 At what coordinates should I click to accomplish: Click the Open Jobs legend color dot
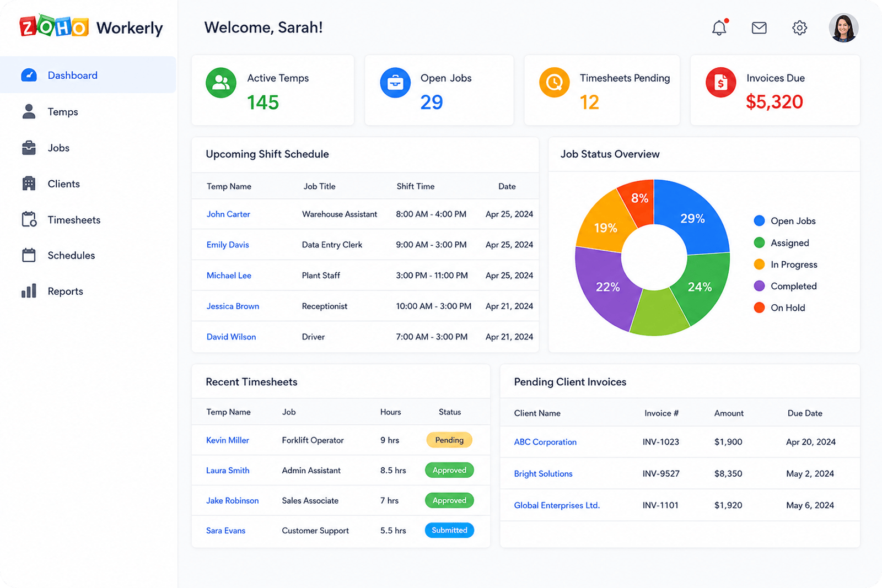759,221
